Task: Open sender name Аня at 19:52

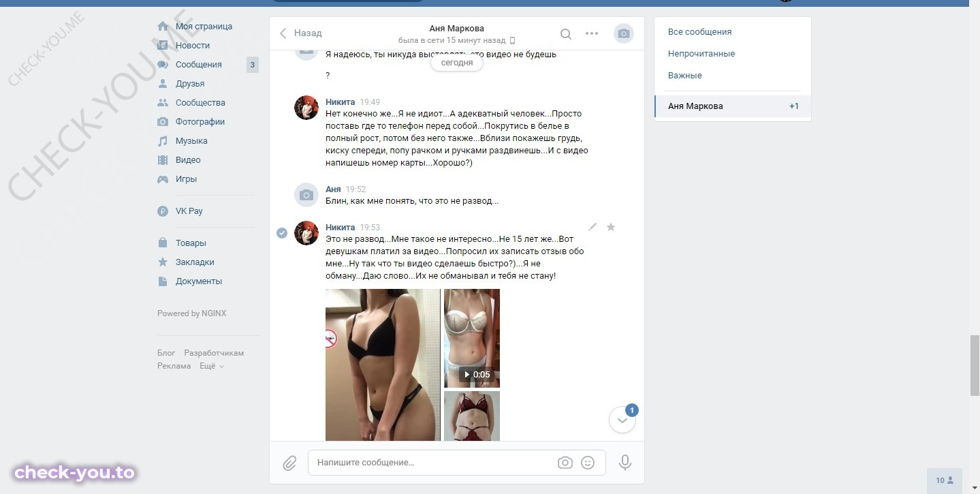Action: (x=333, y=189)
